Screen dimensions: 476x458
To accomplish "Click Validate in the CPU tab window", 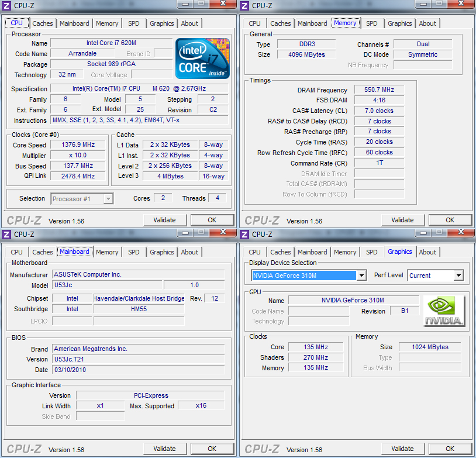I will tap(164, 220).
